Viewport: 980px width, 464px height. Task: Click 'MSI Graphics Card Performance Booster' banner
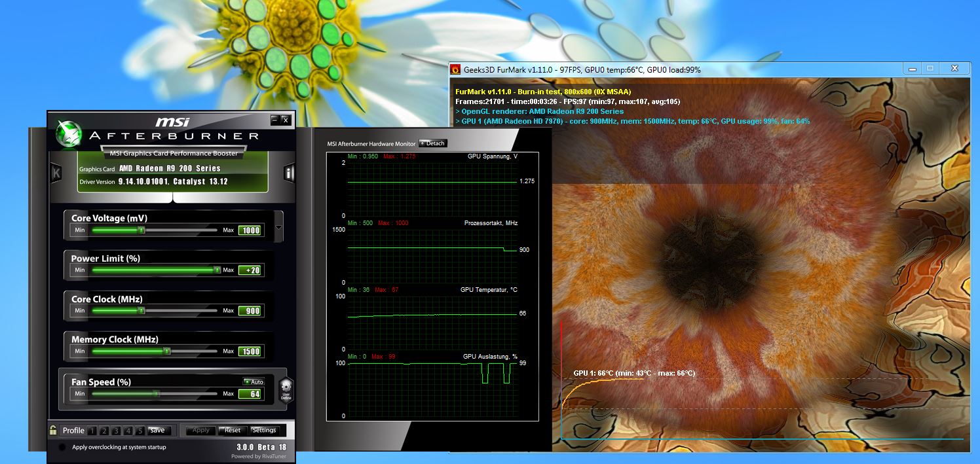pos(173,153)
